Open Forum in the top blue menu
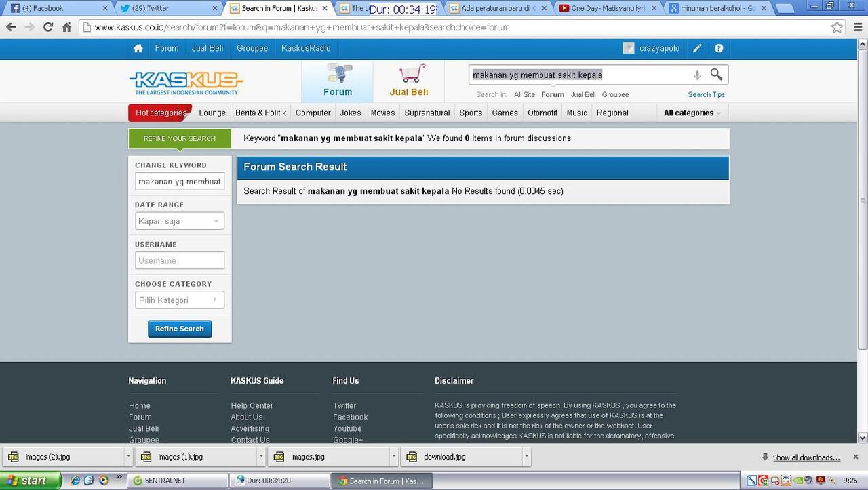 point(167,48)
